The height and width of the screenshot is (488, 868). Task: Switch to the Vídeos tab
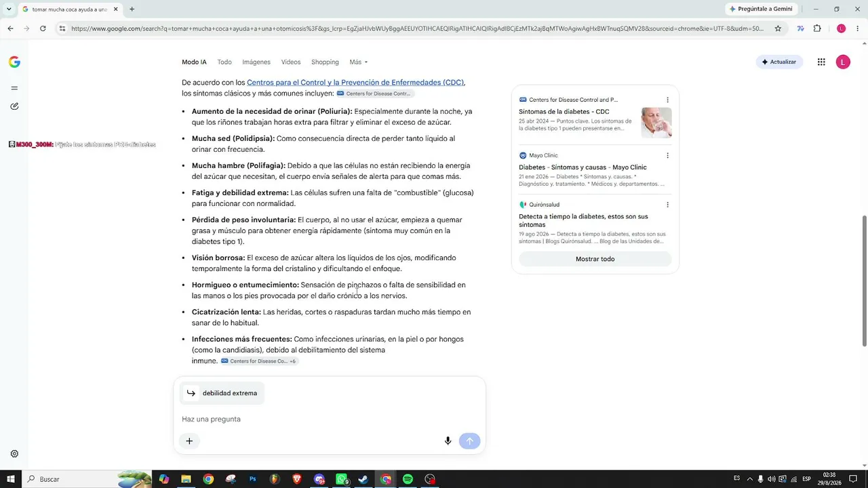(x=291, y=62)
